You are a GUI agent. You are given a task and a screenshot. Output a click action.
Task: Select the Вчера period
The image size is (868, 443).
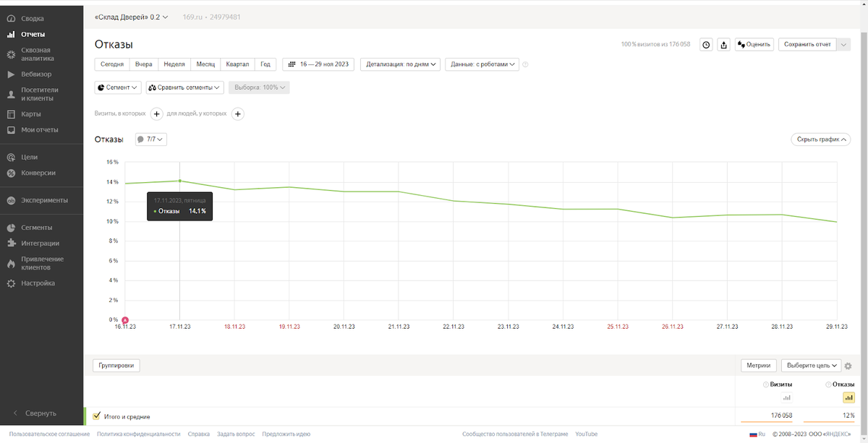point(144,64)
